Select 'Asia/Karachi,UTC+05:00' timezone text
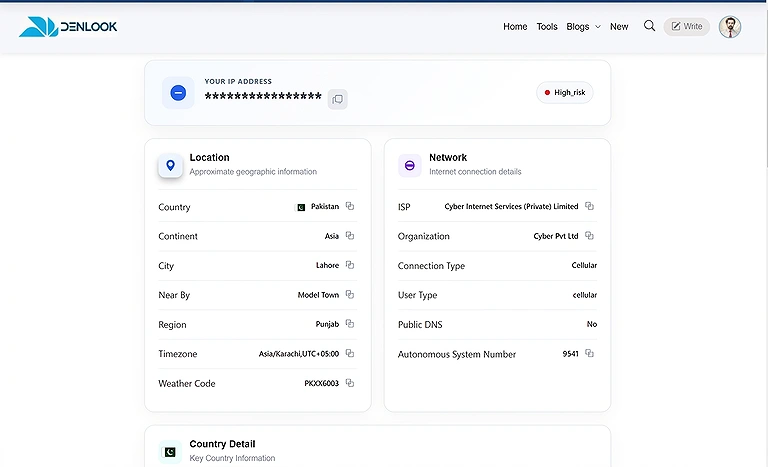Viewport: 768px width, 467px height. [299, 353]
